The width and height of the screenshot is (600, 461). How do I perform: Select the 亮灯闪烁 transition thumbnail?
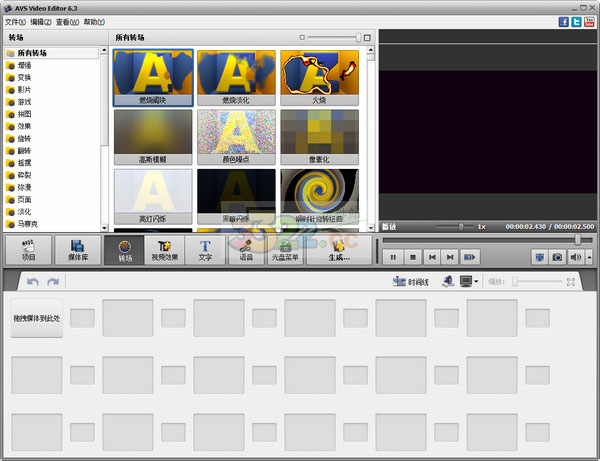coord(153,196)
